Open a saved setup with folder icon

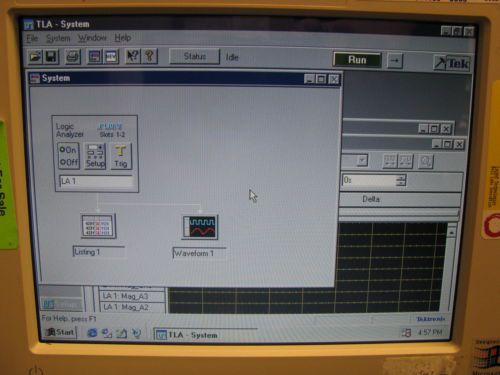tap(35, 56)
